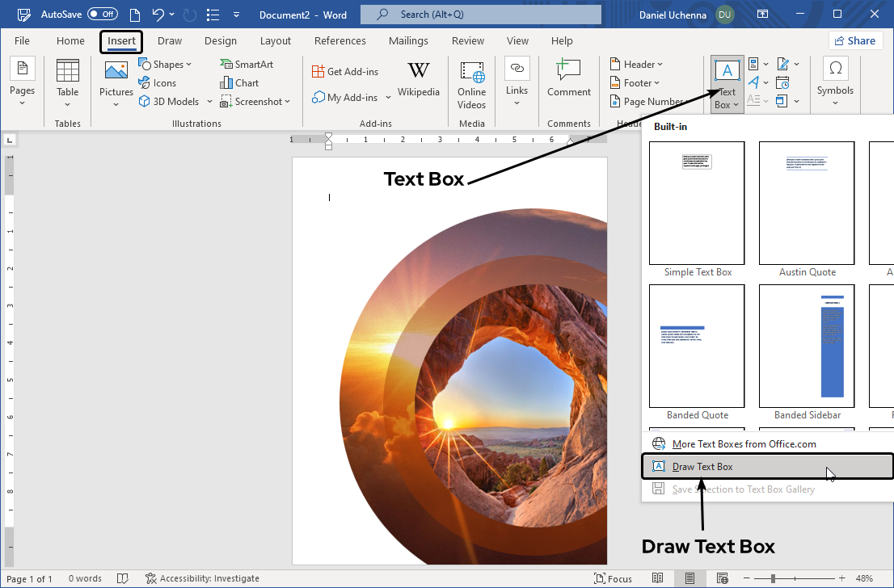Viewport: 894px width, 588px height.
Task: Switch to Read Mode view
Action: click(x=658, y=578)
